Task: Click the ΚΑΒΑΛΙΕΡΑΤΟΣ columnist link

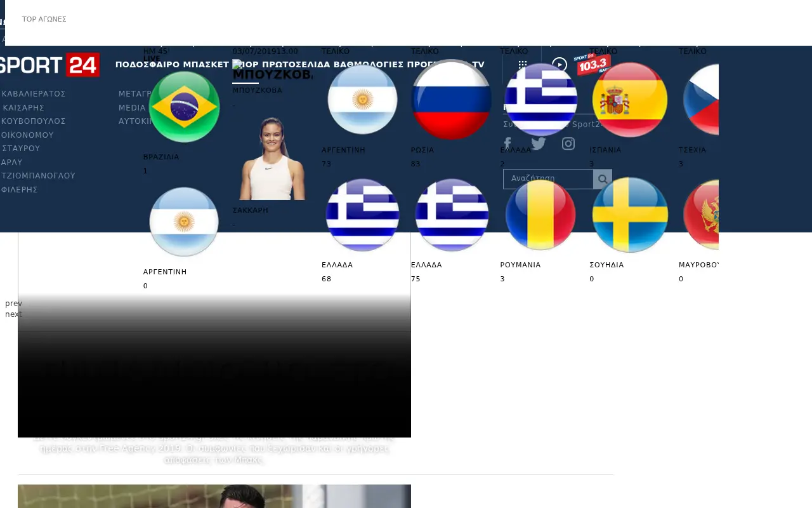Action: (34, 93)
